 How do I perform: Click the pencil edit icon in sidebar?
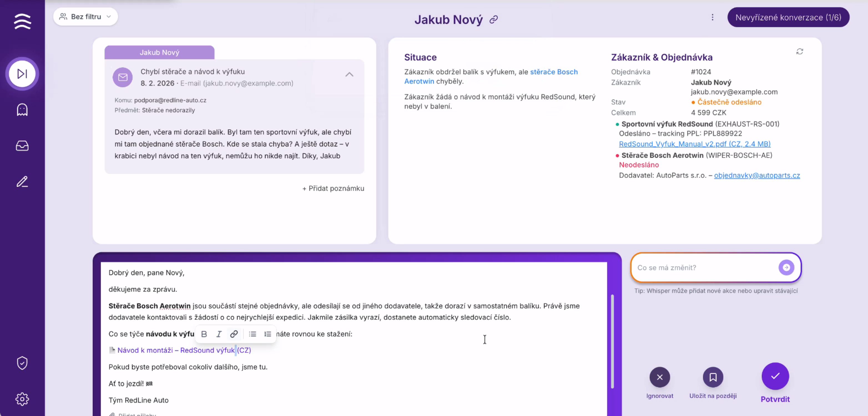tap(22, 182)
